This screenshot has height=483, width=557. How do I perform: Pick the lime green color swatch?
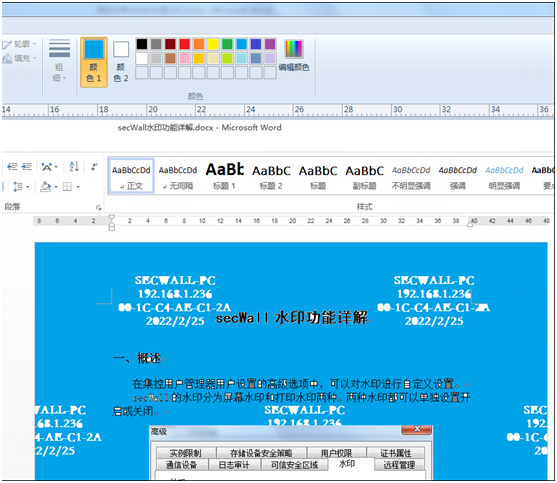tap(227, 58)
